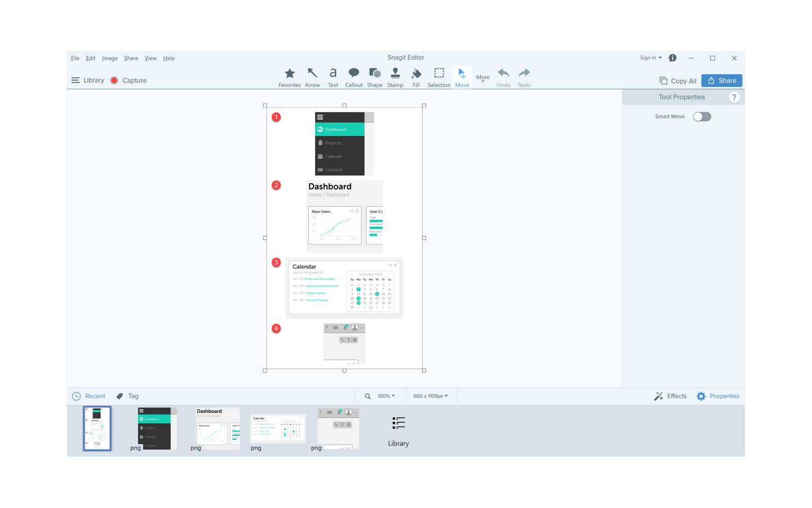Open the File menu
The height and width of the screenshot is (508, 812).
click(x=75, y=58)
